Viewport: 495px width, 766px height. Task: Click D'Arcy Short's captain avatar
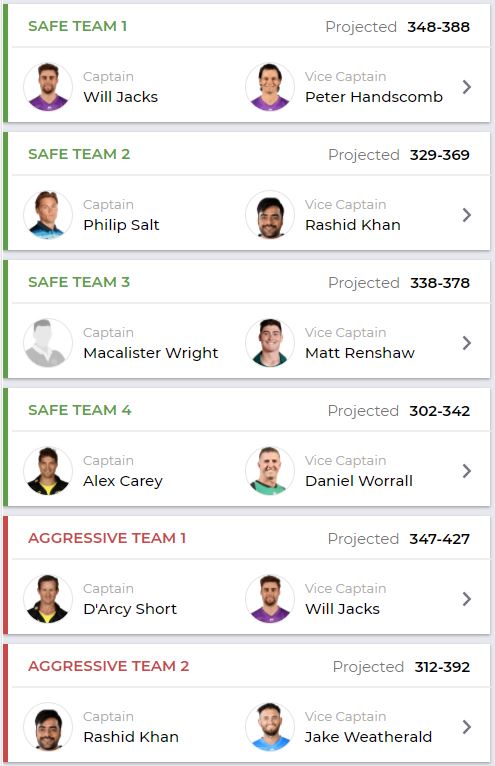[x=48, y=599]
